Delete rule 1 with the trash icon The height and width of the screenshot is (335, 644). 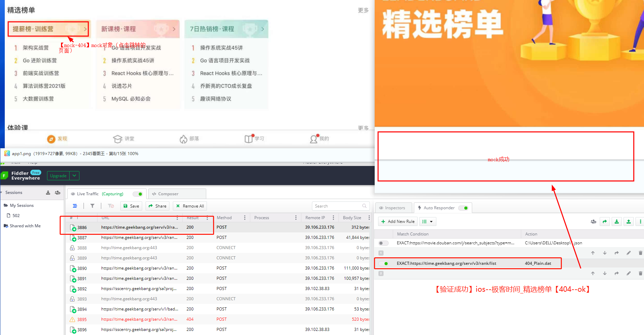(641, 253)
